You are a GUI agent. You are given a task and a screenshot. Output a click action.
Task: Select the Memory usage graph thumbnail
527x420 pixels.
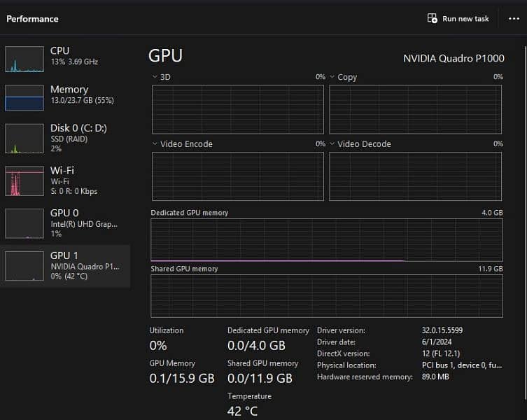pos(24,97)
